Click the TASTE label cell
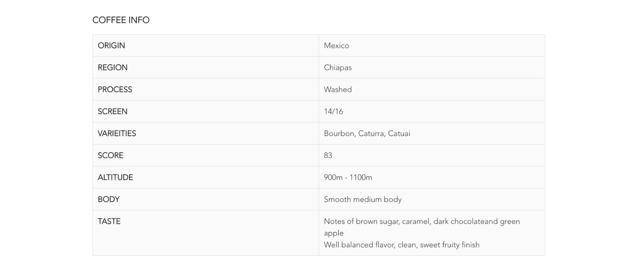 [109, 221]
